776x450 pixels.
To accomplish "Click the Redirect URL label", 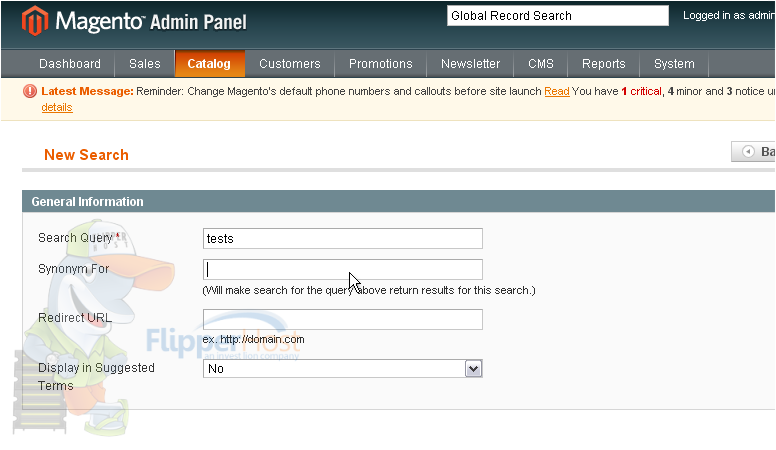I will (75, 318).
